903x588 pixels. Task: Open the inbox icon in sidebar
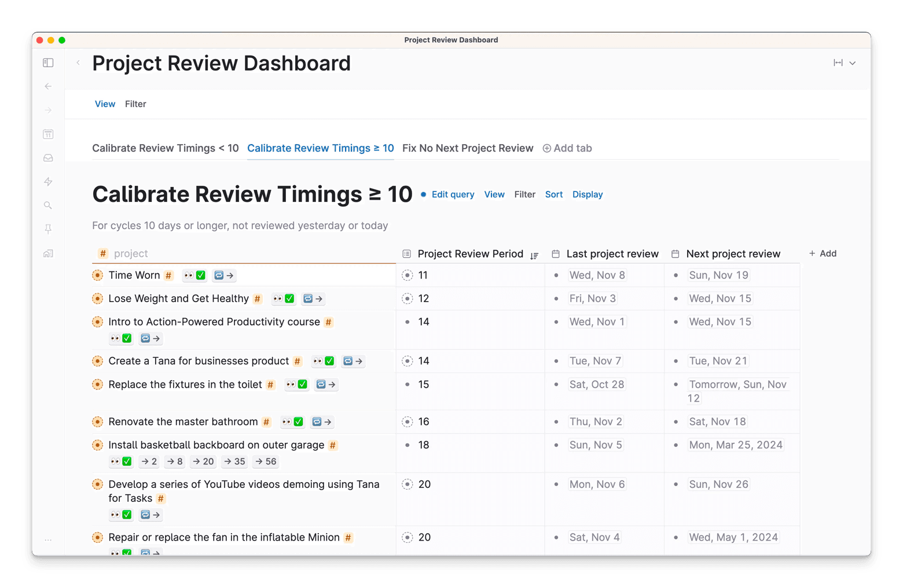(x=48, y=158)
